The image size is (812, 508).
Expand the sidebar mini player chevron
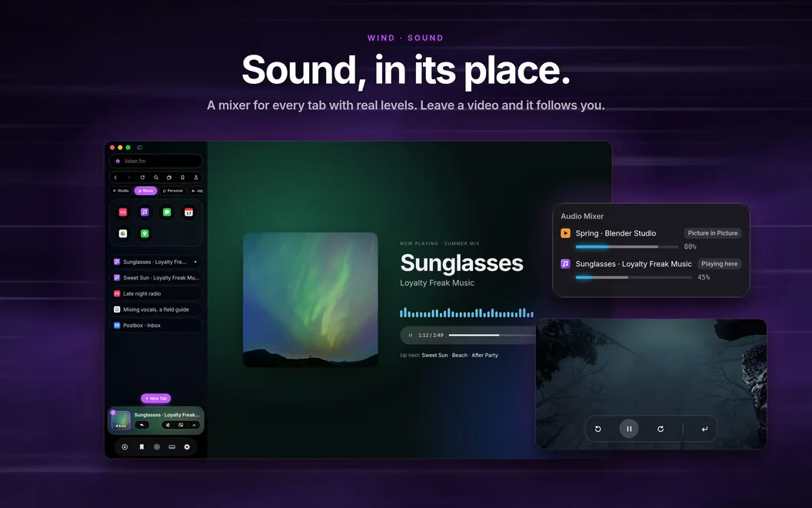pos(195,425)
